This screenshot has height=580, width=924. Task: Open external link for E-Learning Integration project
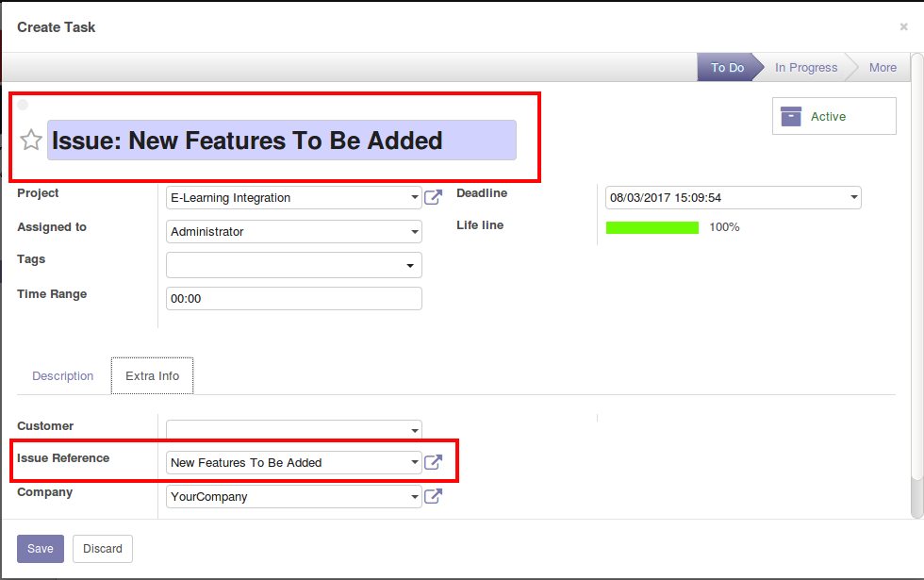(x=433, y=197)
